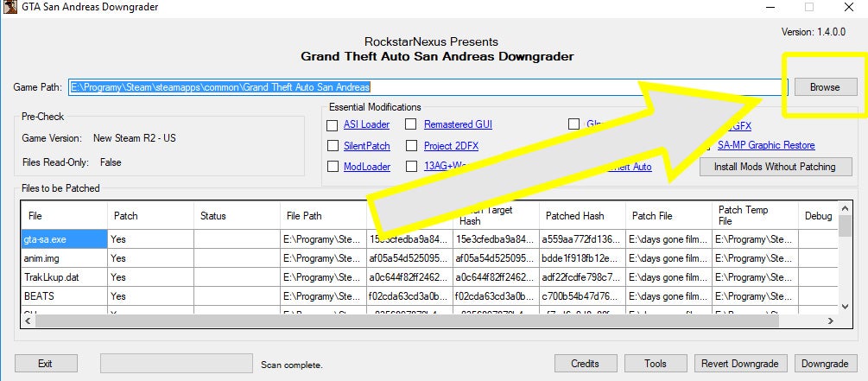Click Install Mods Without Patching button
Viewport: 868px width, 381px height.
[x=776, y=167]
